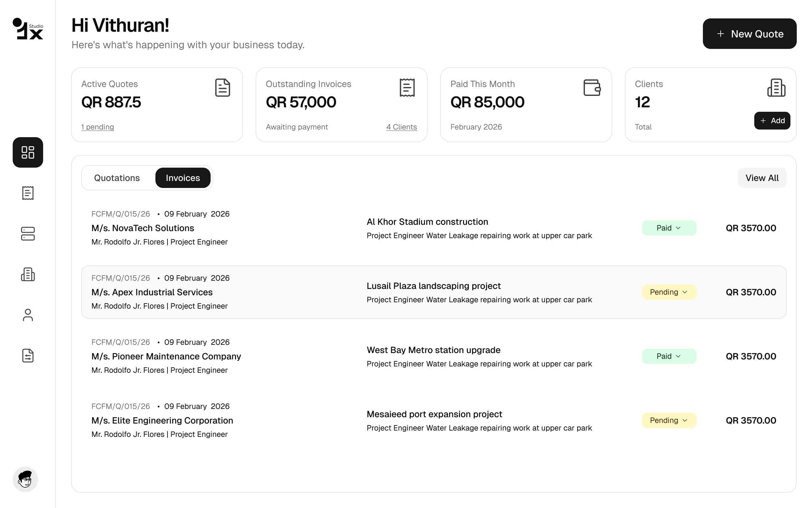Click the QR 85,000 Paid This Month value

click(487, 102)
